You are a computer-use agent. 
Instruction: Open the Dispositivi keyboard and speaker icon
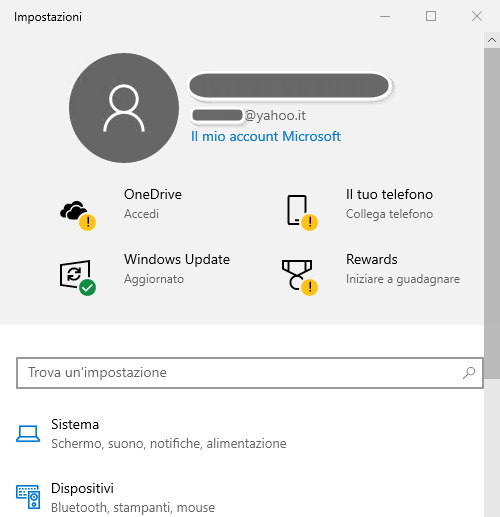[x=28, y=497]
